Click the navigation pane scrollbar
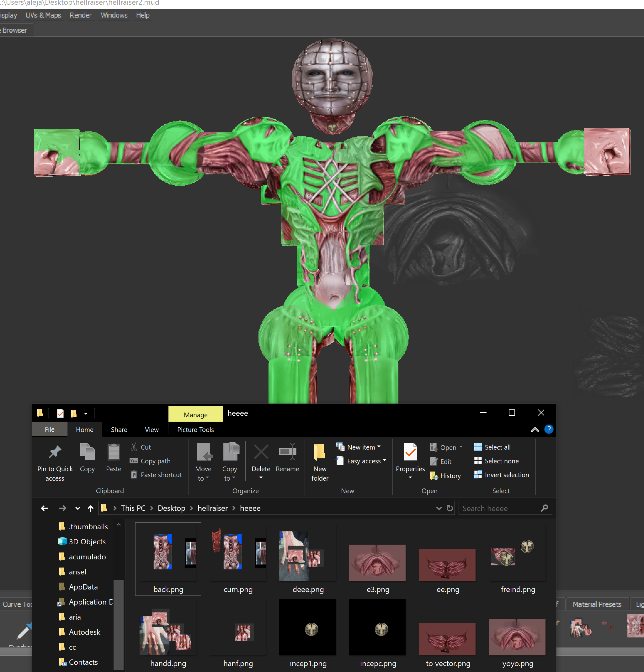Viewport: 644px width, 672px height. pos(118,624)
